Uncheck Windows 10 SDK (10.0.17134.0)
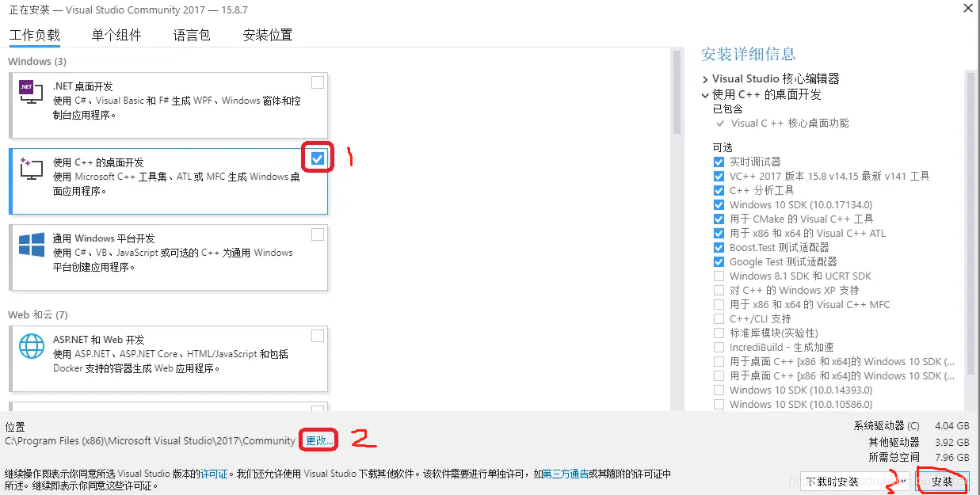This screenshot has height=495, width=980. point(719,204)
